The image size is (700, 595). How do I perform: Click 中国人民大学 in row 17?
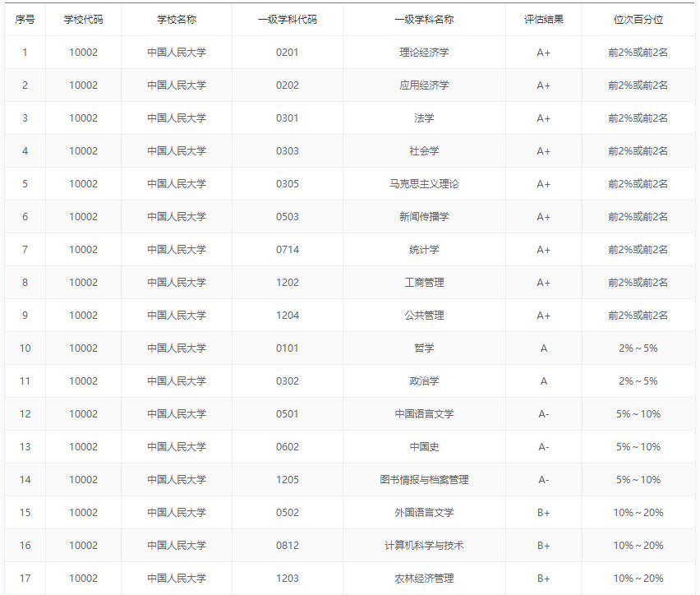point(177,578)
